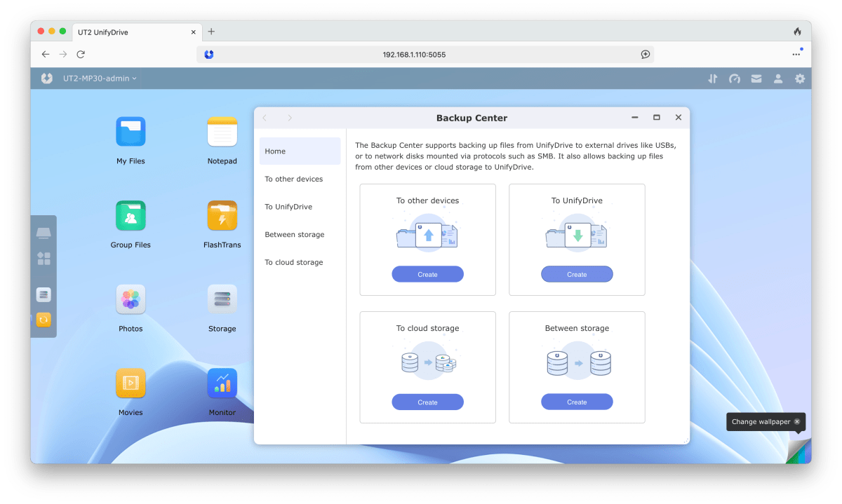Open Between storage in the sidebar

pyautogui.click(x=300, y=235)
